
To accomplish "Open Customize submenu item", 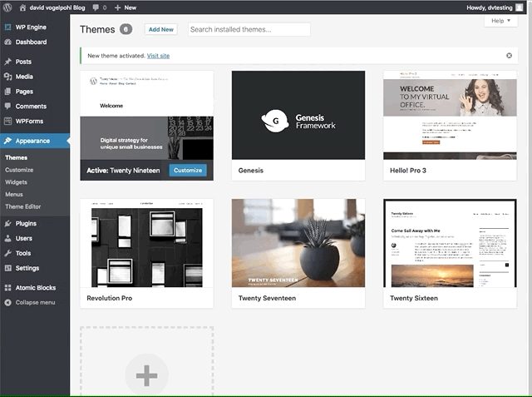I will click(19, 170).
